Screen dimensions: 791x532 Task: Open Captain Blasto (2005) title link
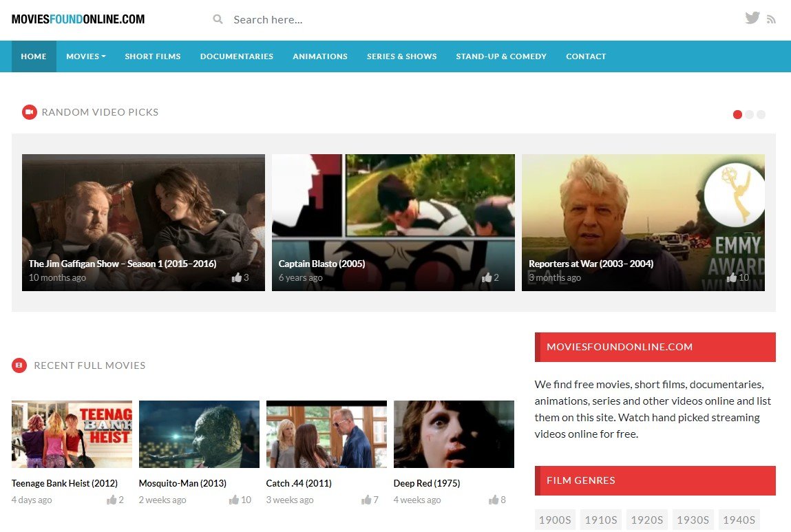(322, 264)
